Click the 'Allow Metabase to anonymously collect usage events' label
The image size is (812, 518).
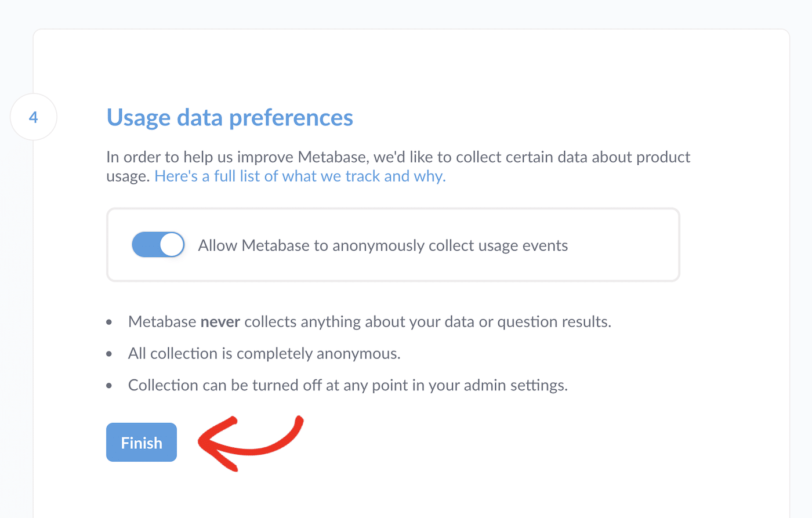click(x=383, y=245)
